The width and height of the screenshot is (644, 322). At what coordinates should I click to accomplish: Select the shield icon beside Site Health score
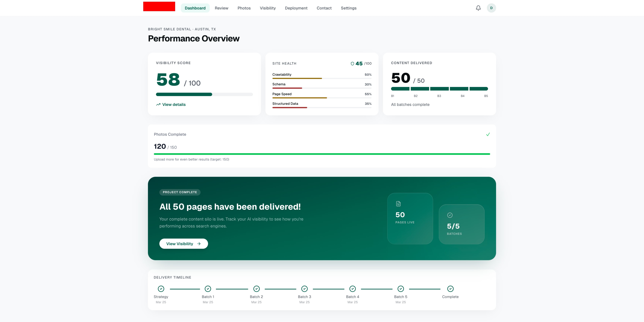(x=352, y=63)
